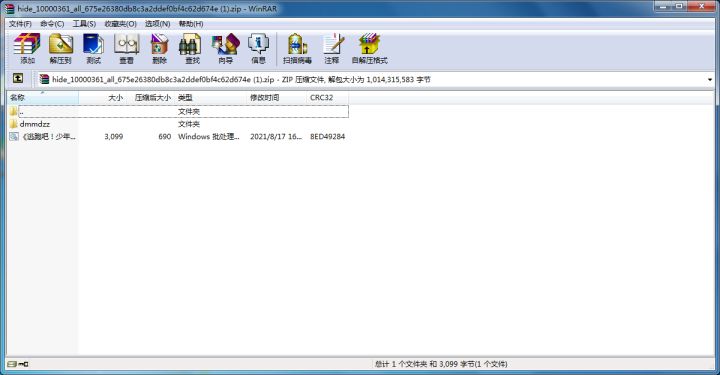The width and height of the screenshot is (720, 375).
Task: Open the Tools (工具) menu
Action: click(84, 23)
